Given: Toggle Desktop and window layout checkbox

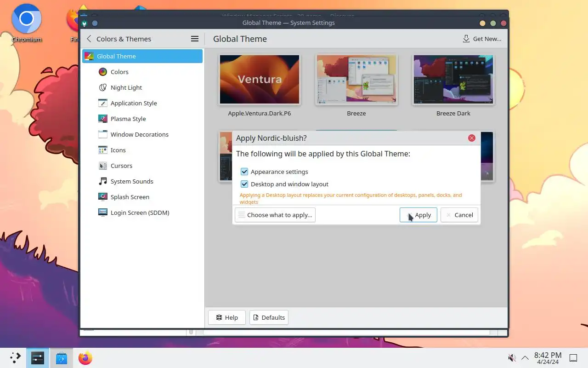Looking at the screenshot, I should point(244,184).
